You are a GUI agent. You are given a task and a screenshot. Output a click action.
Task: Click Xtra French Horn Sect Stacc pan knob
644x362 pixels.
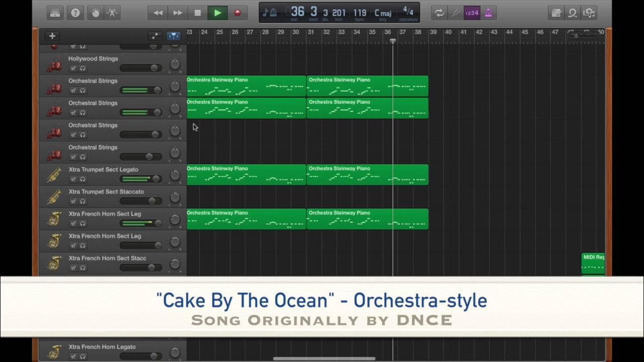tap(175, 263)
